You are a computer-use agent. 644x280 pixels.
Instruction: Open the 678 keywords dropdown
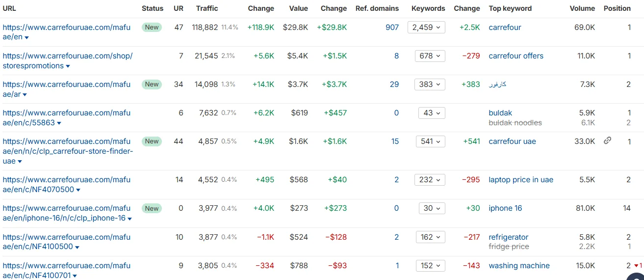click(x=430, y=56)
